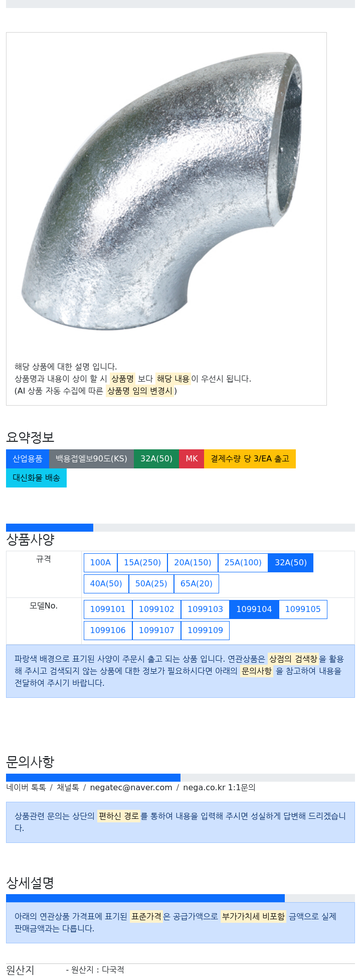Choose model number 1099103
The height and width of the screenshot is (980, 361).
point(205,609)
